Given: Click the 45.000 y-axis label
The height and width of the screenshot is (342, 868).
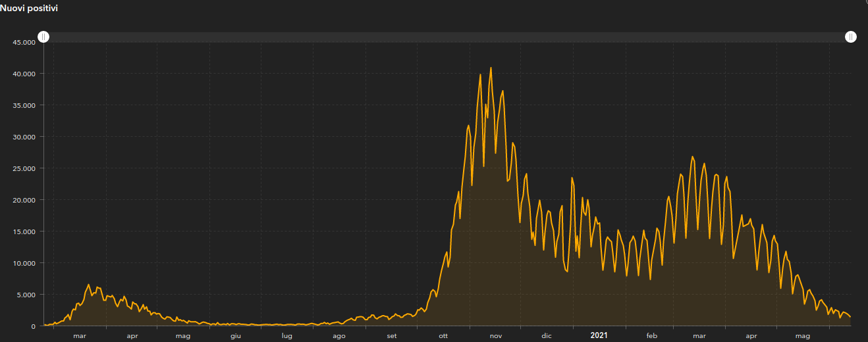Looking at the screenshot, I should point(24,42).
